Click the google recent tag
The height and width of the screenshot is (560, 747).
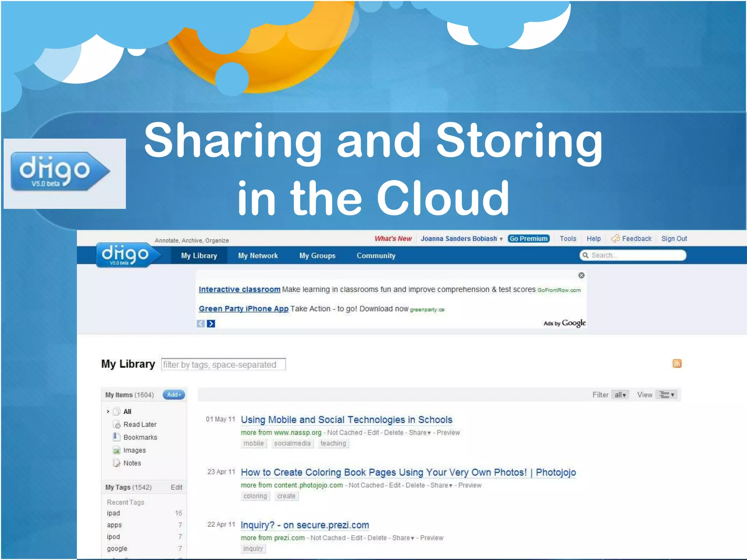(x=117, y=548)
